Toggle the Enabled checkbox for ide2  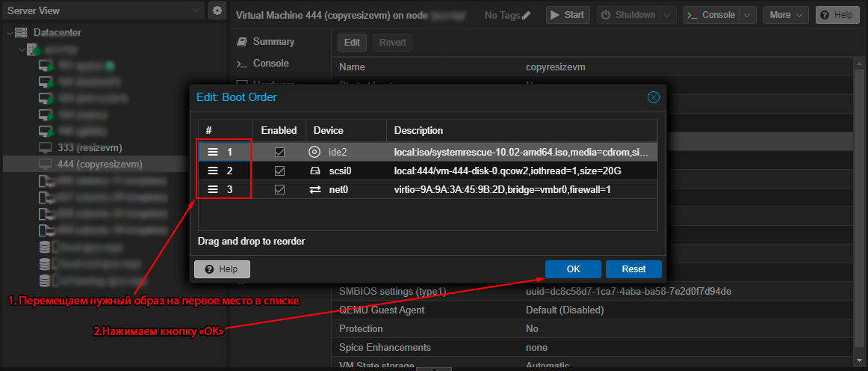[279, 152]
